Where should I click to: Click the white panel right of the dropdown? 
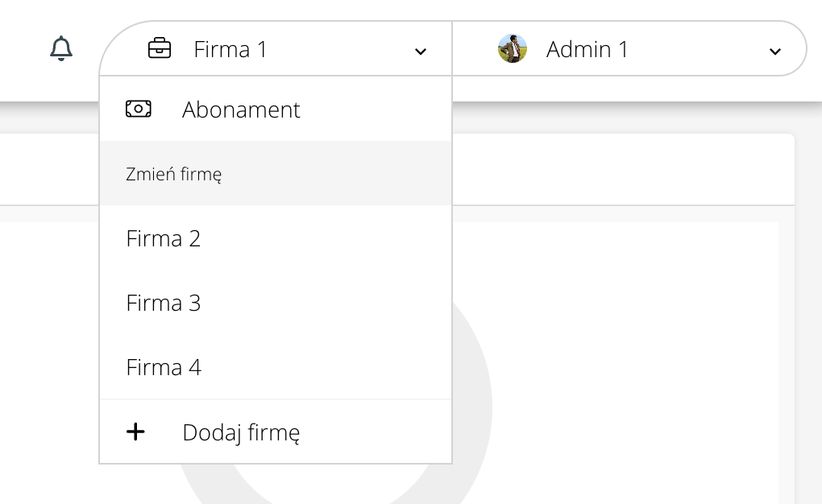point(621,170)
